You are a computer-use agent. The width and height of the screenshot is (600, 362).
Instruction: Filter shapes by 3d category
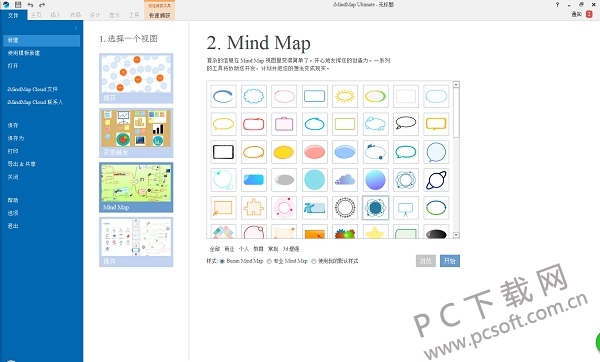coord(291,249)
